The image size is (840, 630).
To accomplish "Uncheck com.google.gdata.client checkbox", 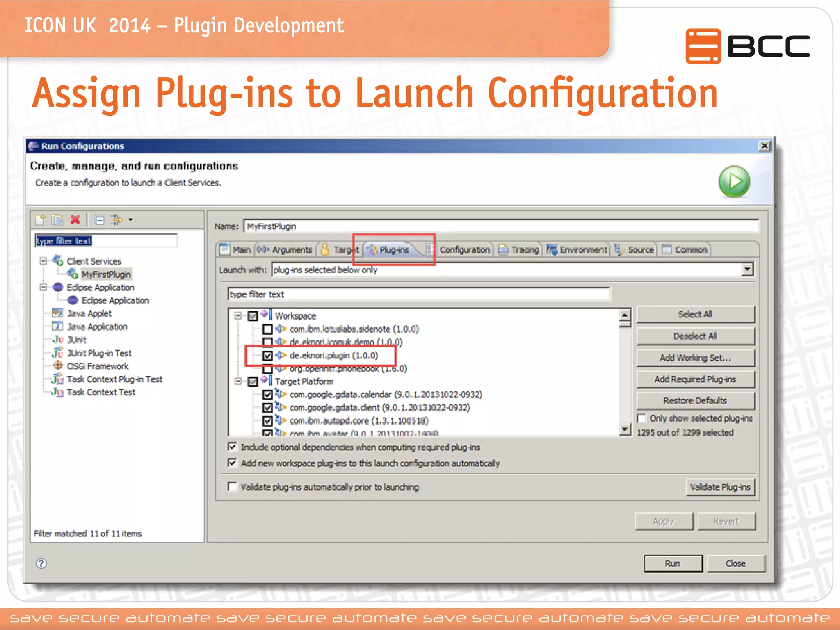I will [267, 408].
